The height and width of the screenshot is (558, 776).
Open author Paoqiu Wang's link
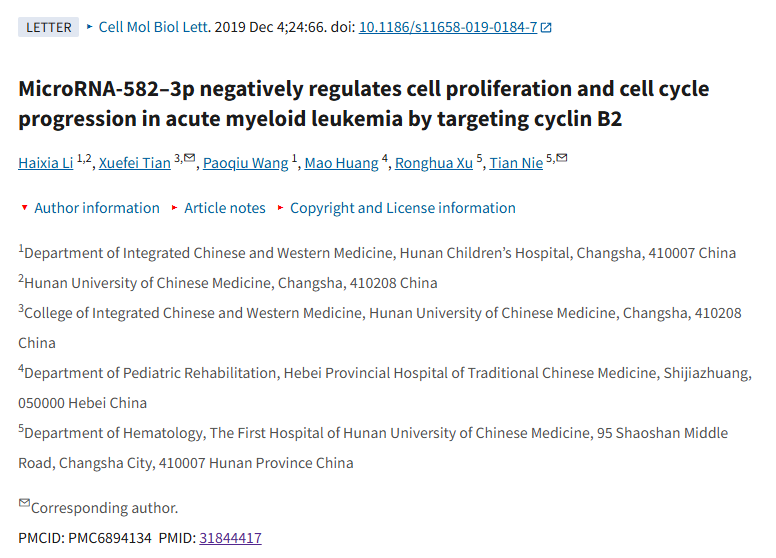pyautogui.click(x=245, y=163)
